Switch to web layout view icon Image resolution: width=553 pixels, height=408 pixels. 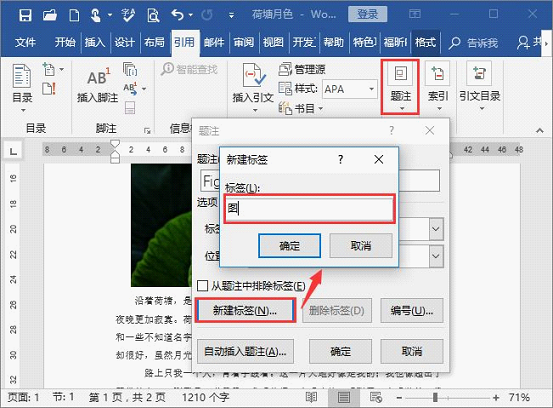[376, 397]
